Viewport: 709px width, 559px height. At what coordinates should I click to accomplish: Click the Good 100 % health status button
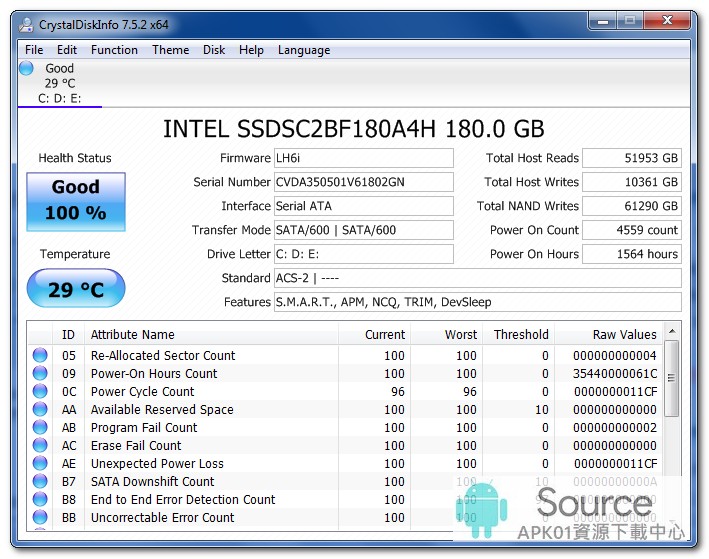point(76,202)
